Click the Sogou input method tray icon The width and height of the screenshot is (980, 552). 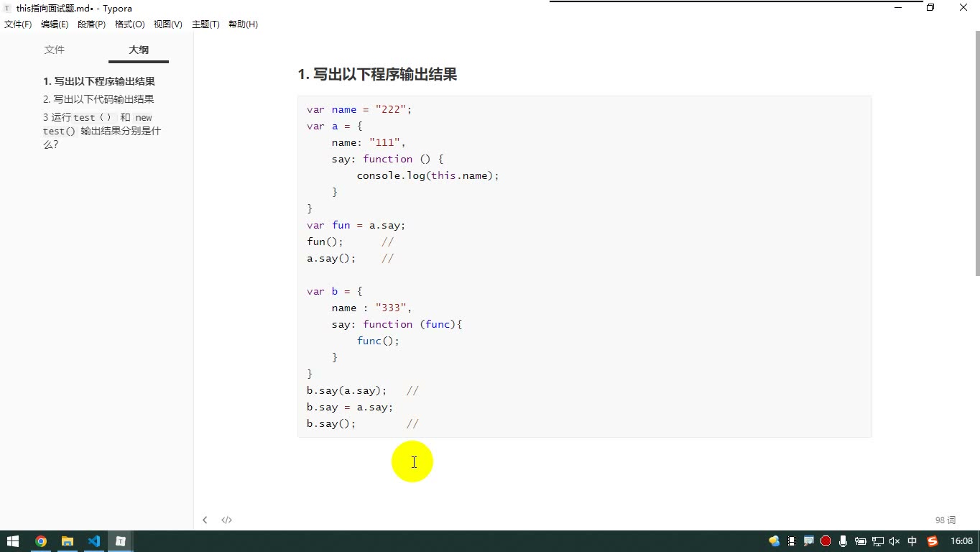click(933, 541)
